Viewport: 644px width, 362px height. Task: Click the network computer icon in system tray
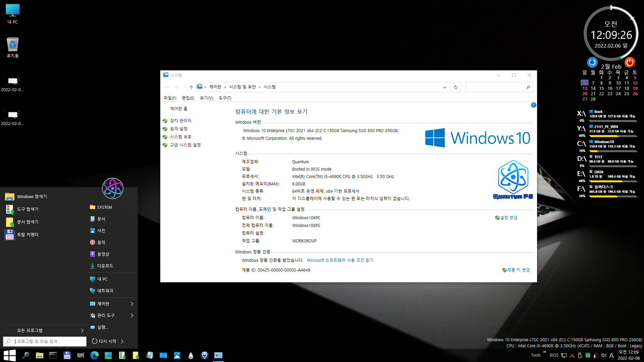[x=564, y=355]
